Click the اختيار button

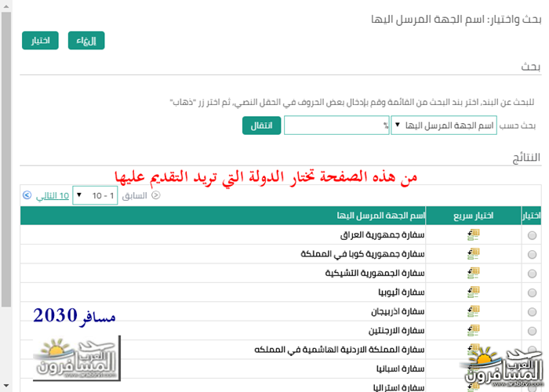pos(40,41)
